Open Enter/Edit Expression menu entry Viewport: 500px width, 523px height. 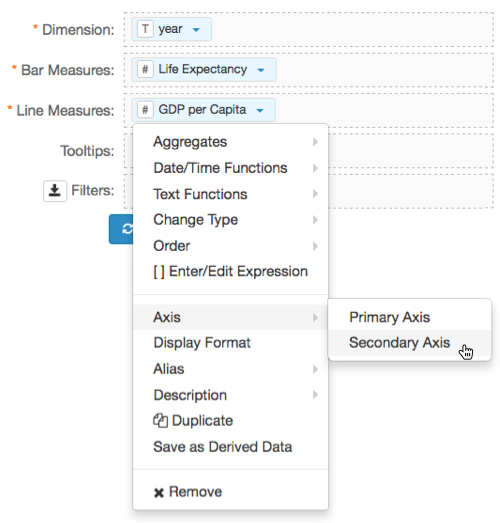(x=230, y=272)
